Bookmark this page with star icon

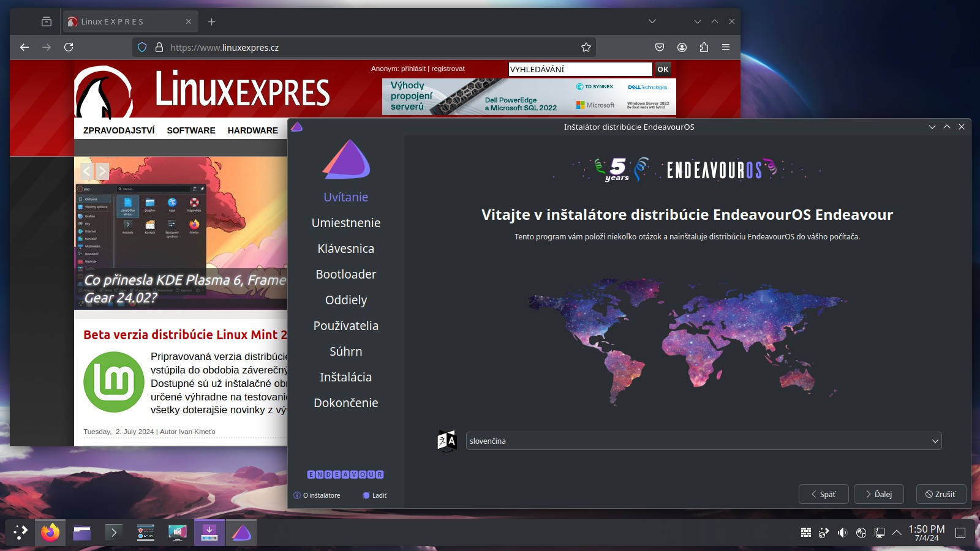(586, 47)
